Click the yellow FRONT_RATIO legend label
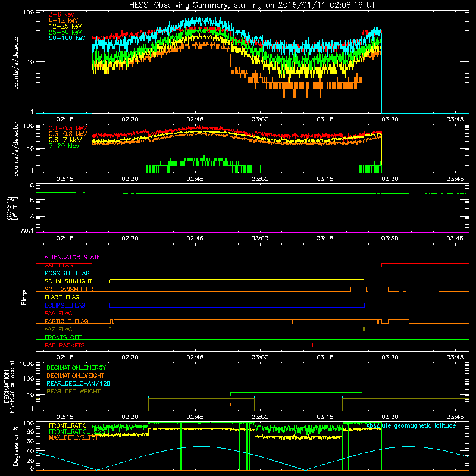The image size is (476, 476). pyautogui.click(x=68, y=425)
